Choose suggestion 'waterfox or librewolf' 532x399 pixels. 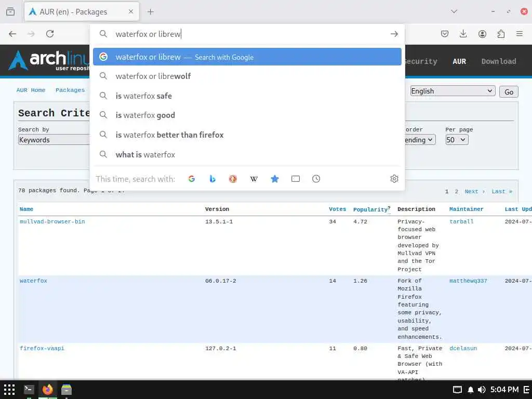point(247,76)
